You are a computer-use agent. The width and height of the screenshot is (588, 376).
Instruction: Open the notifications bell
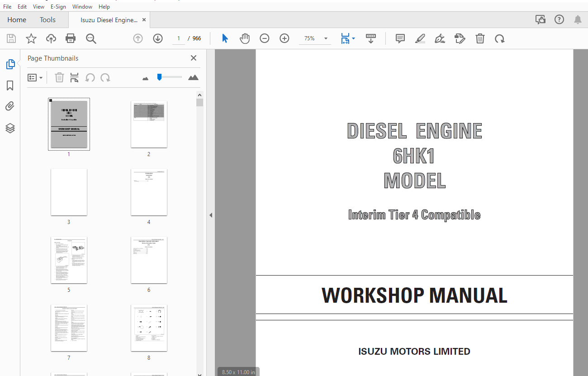(x=578, y=19)
